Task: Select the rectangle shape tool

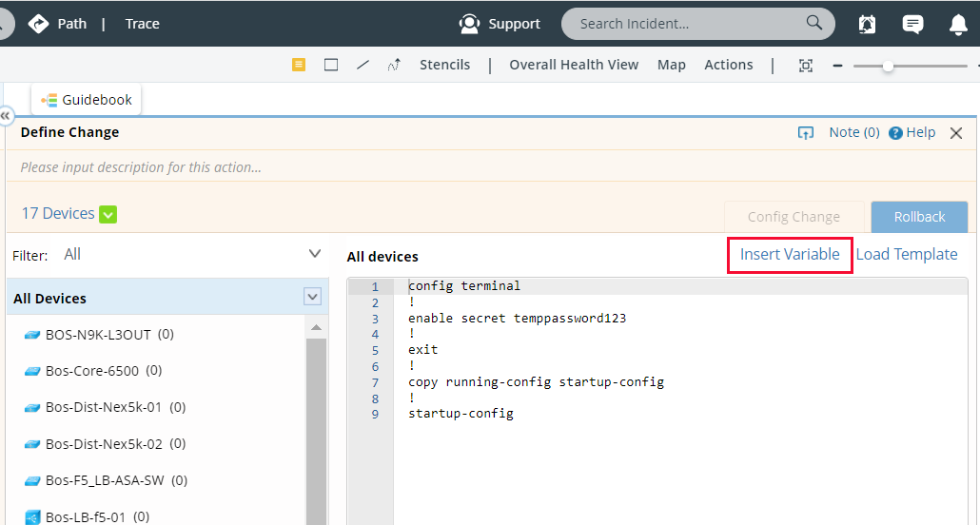Action: click(x=331, y=65)
